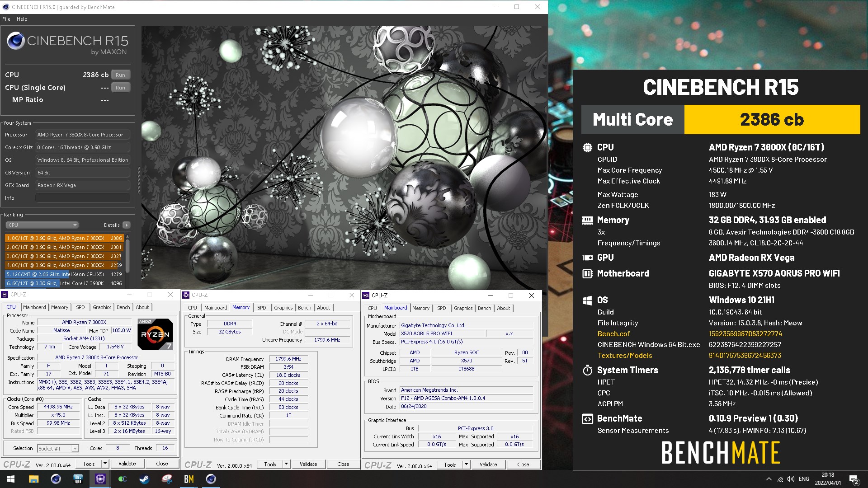This screenshot has width=868, height=488.
Task: Click the title icon of the CPU-Z window showing the Mainboard tab
Action: (x=366, y=296)
